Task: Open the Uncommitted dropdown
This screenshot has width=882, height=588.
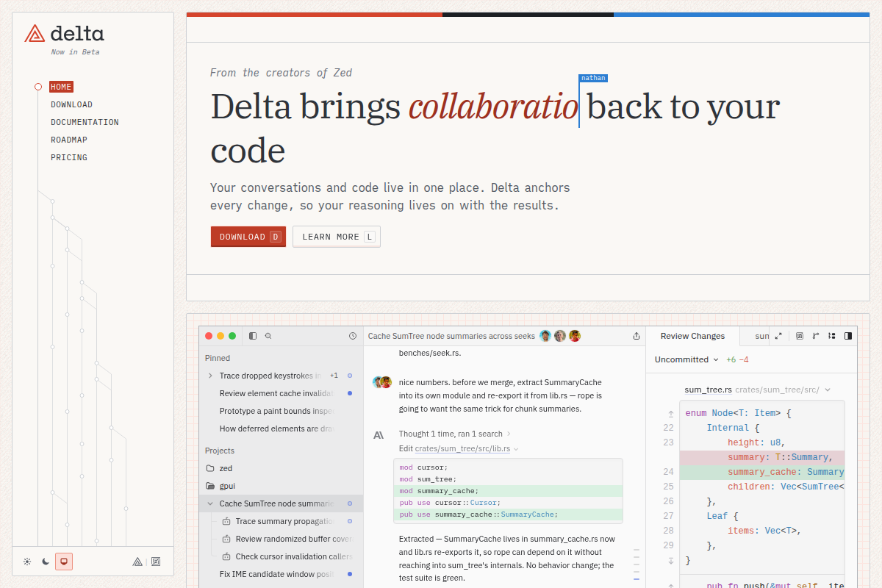Action: [686, 359]
